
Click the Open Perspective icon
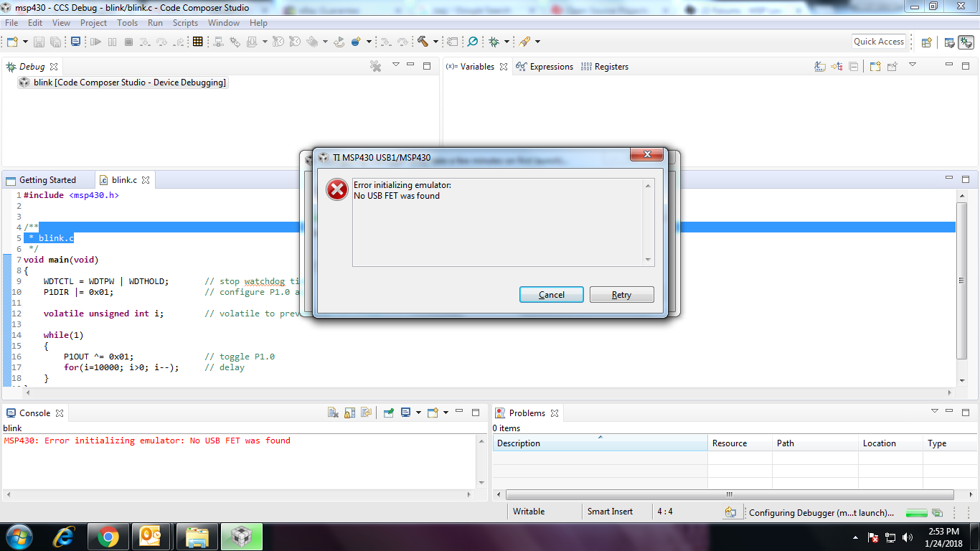click(x=926, y=42)
